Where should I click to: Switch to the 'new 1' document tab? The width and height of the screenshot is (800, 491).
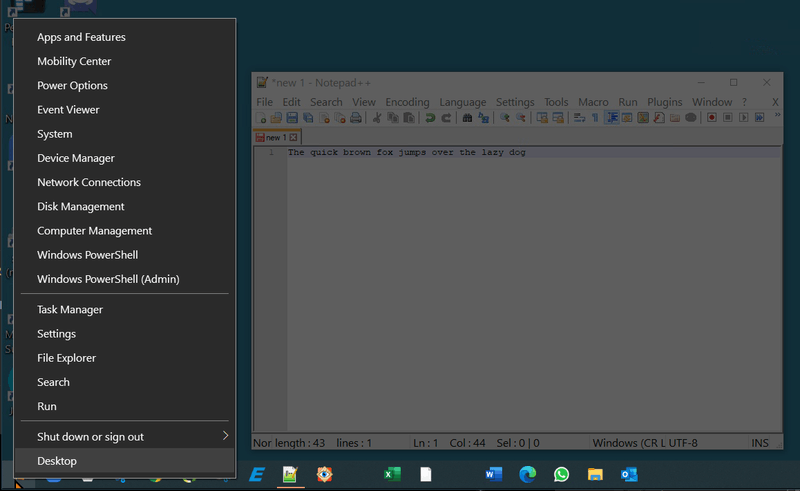(x=276, y=137)
